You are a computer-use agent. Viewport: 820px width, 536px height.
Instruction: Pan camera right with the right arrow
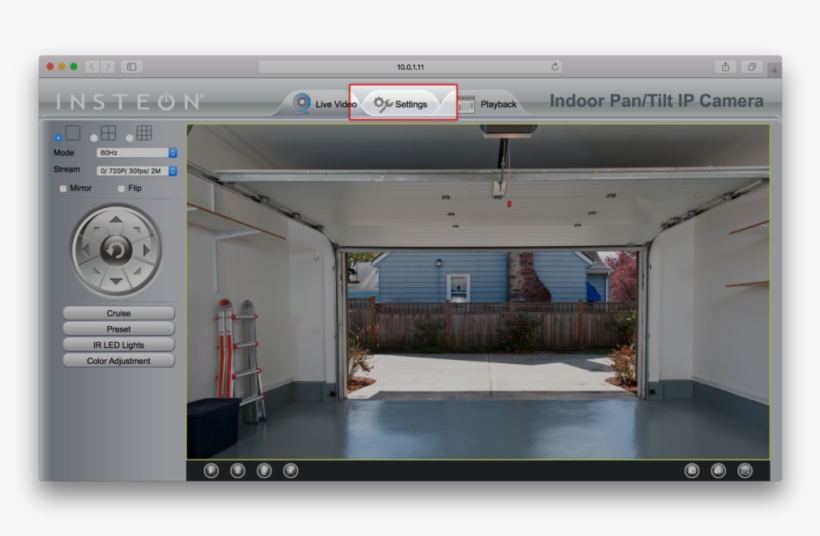[x=147, y=250]
